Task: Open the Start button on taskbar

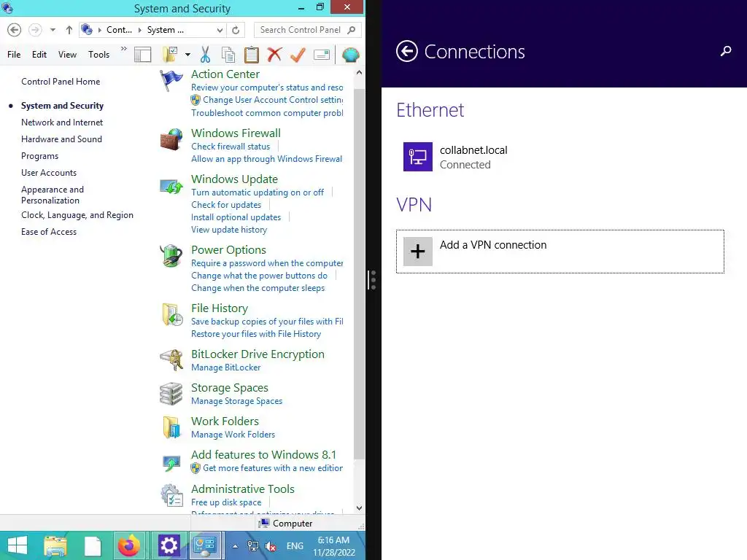Action: (18, 545)
